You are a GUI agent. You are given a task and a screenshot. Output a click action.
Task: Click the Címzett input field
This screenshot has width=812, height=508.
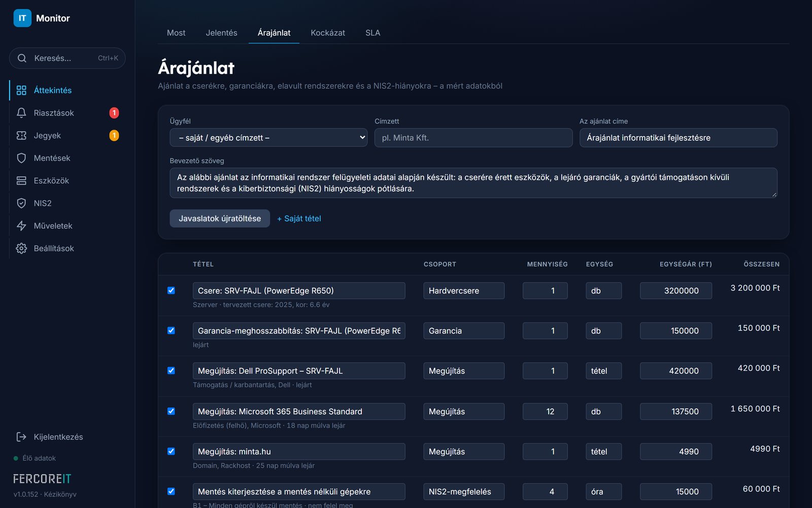[473, 138]
